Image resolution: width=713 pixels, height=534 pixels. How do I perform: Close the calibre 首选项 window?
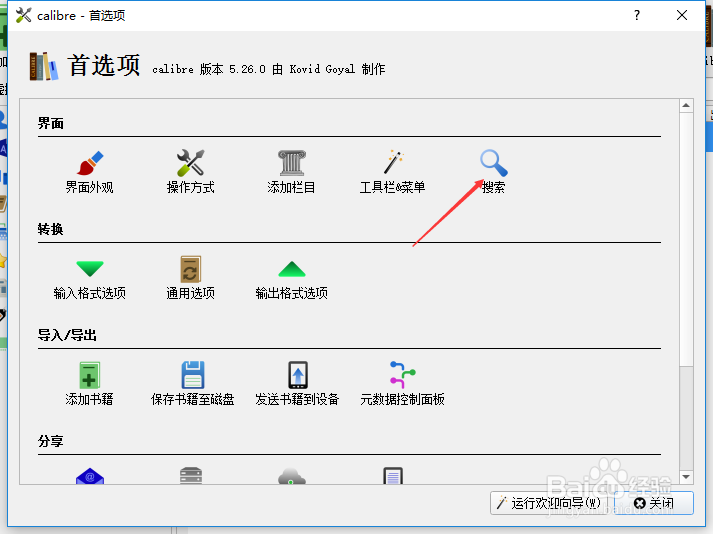click(682, 15)
